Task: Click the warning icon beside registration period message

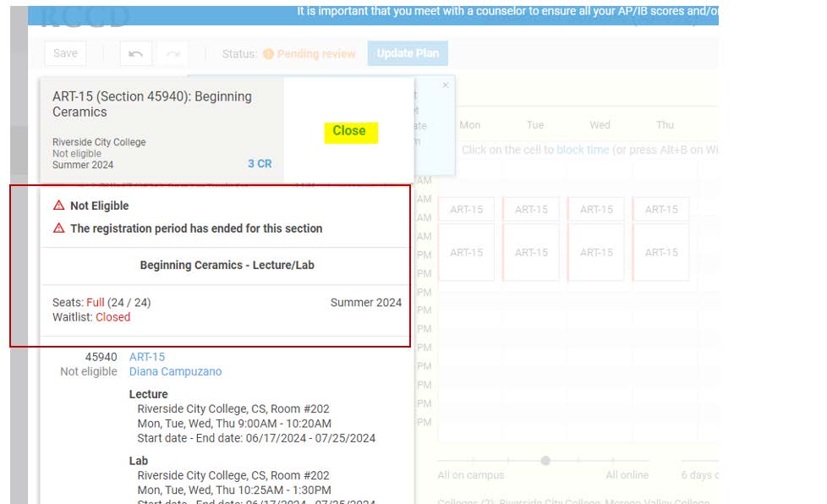Action: tap(58, 227)
